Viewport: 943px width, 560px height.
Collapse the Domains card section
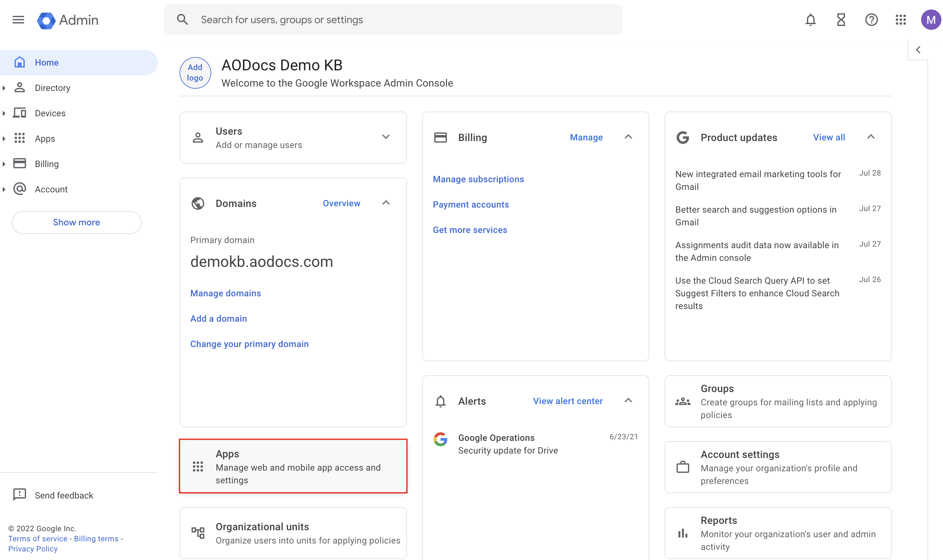point(385,203)
